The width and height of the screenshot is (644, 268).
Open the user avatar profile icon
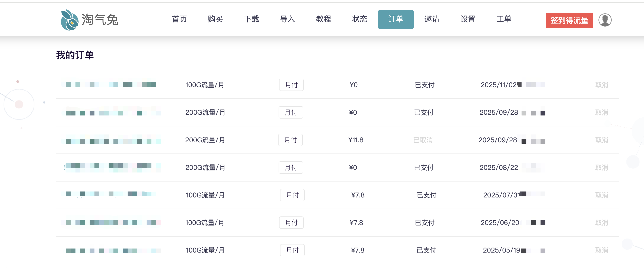[x=605, y=20]
